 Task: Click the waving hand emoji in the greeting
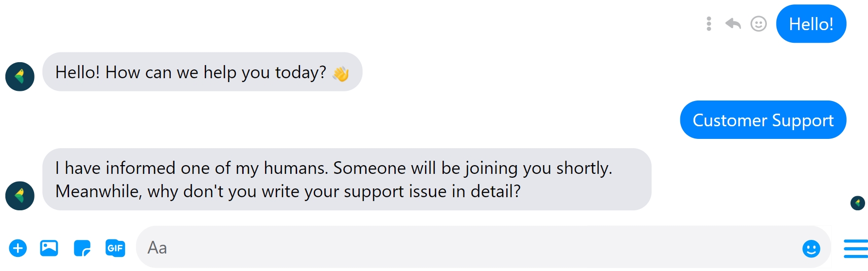pos(341,73)
